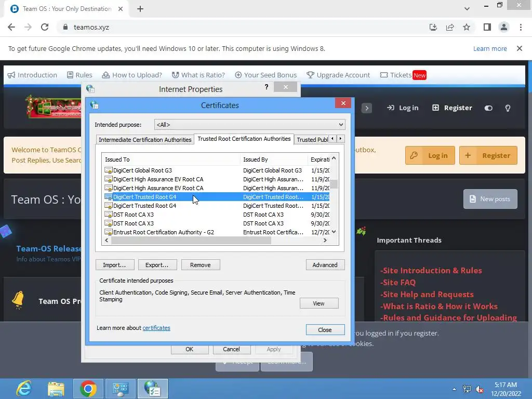
Task: Open the Chrome profile avatar
Action: [x=504, y=27]
